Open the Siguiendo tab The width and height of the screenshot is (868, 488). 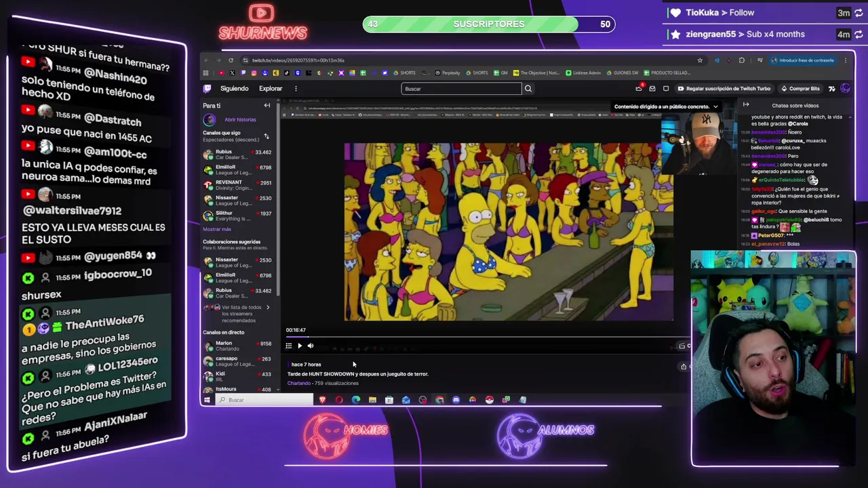pyautogui.click(x=235, y=88)
